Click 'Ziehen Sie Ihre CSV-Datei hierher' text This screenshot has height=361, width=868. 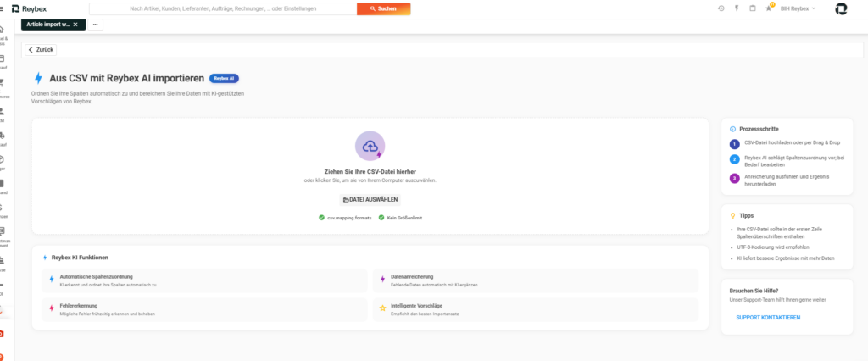pos(370,172)
